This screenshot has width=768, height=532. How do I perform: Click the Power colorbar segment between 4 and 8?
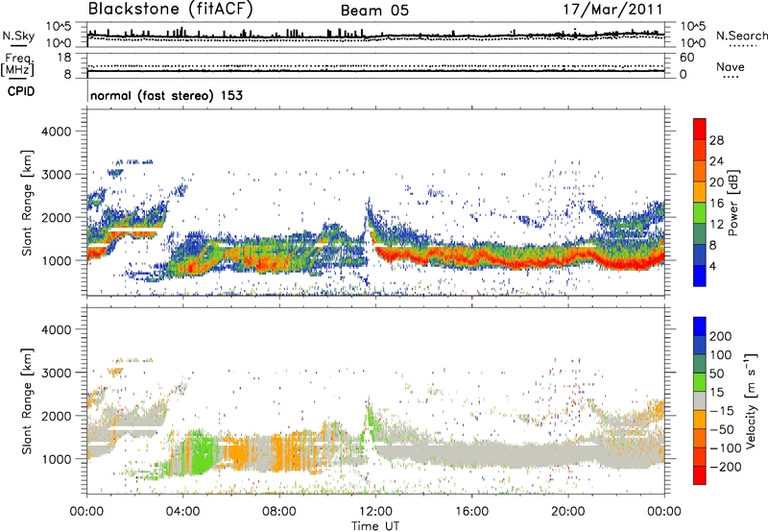700,255
